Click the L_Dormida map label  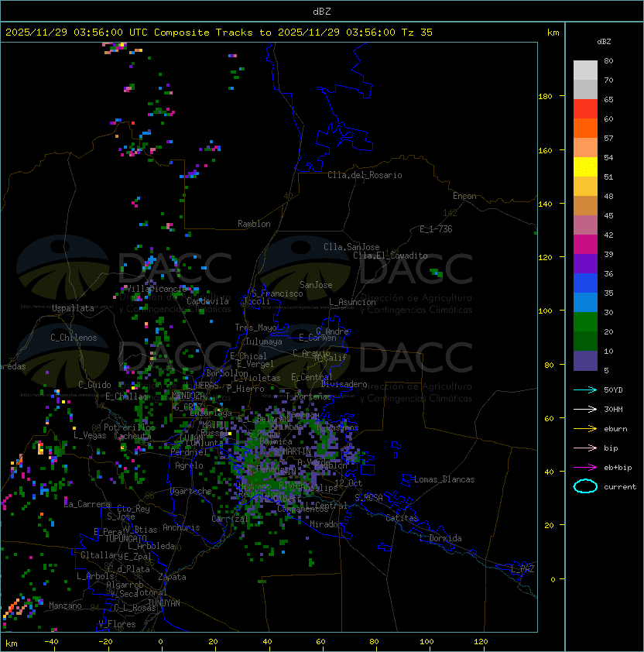coord(440,538)
